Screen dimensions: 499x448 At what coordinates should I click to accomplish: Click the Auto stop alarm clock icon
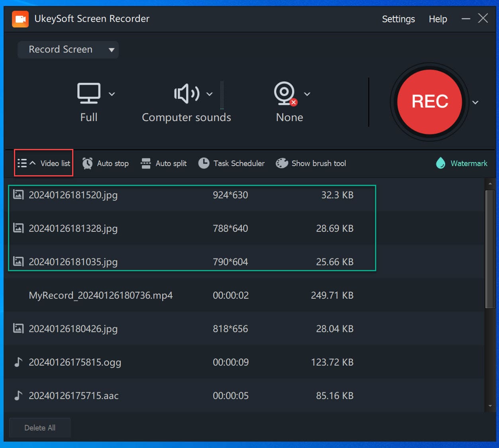[x=87, y=163]
